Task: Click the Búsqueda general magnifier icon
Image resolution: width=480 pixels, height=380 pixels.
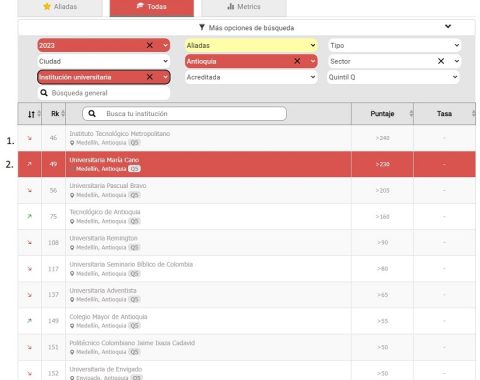Action: coord(44,93)
